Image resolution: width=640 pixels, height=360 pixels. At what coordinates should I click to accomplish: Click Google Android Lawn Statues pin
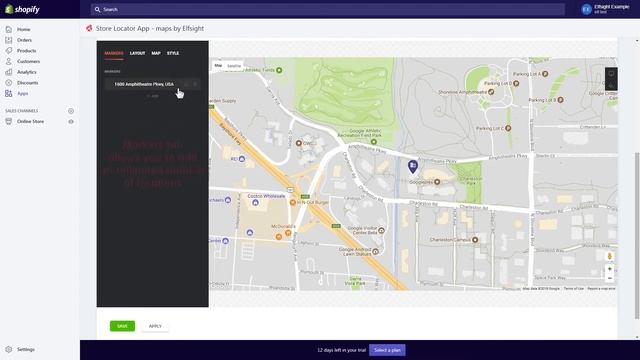[x=376, y=251]
